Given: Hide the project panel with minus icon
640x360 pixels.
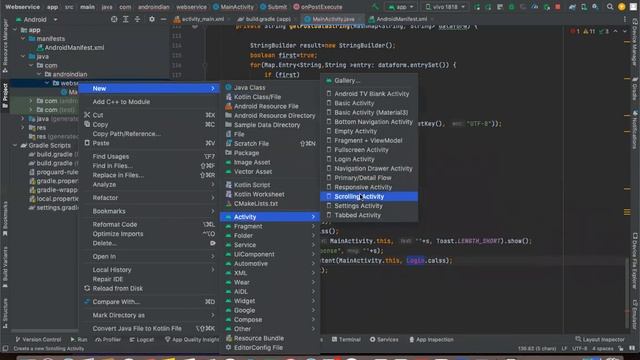Looking at the screenshot, I should [163, 19].
